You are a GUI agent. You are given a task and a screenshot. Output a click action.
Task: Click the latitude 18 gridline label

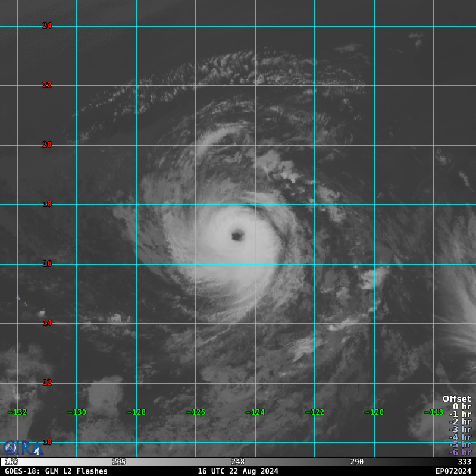point(47,204)
